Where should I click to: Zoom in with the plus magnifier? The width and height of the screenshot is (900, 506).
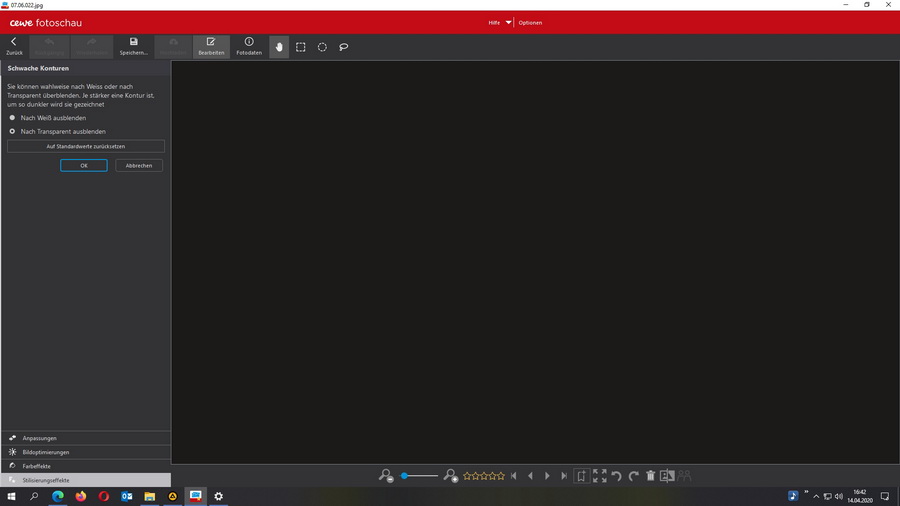[451, 476]
